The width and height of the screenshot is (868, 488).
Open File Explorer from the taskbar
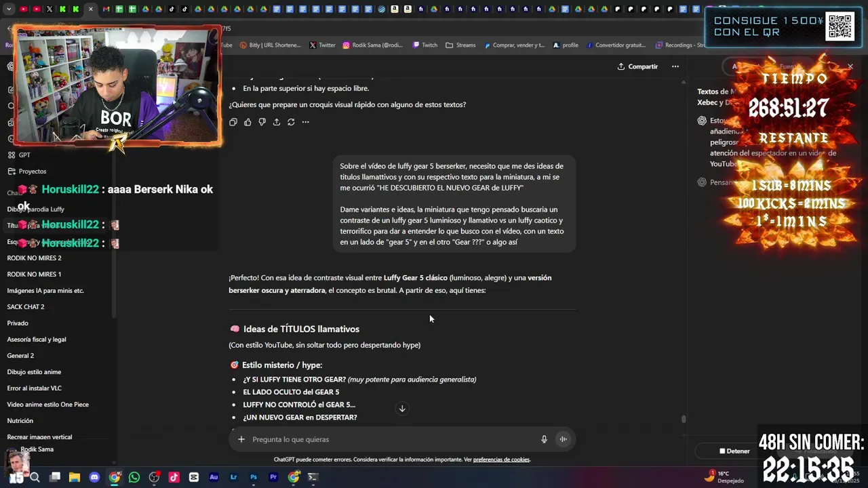pyautogui.click(x=75, y=477)
